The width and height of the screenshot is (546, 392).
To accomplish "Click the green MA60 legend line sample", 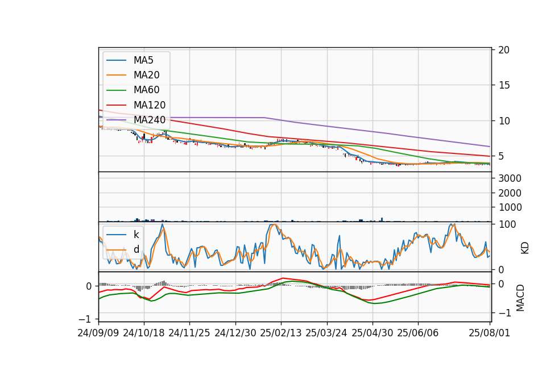I will (x=116, y=90).
